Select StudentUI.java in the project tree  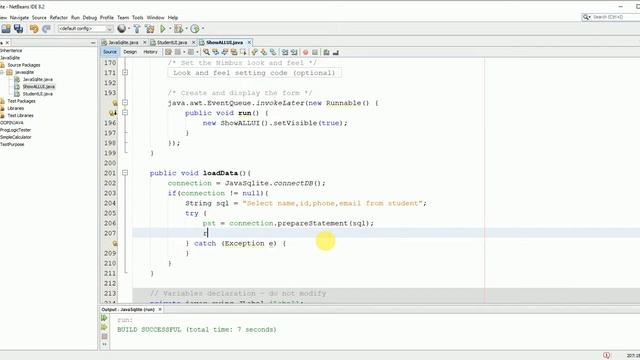coord(38,94)
